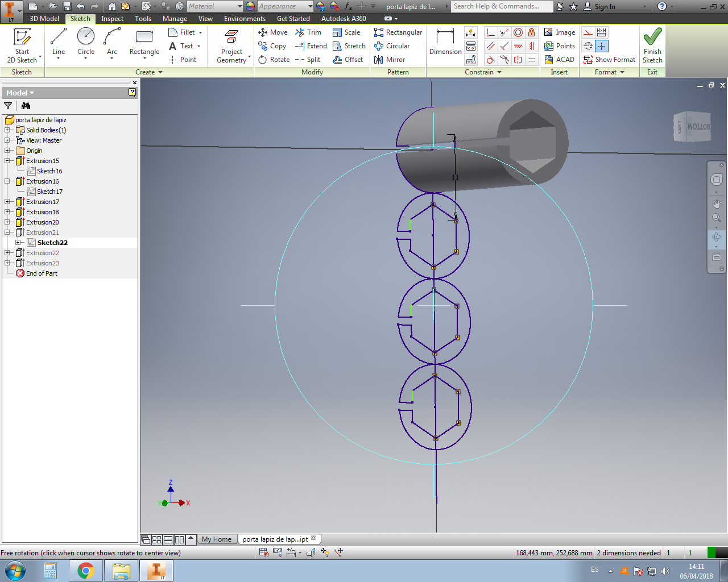Open the Material dropdown

[x=239, y=6]
